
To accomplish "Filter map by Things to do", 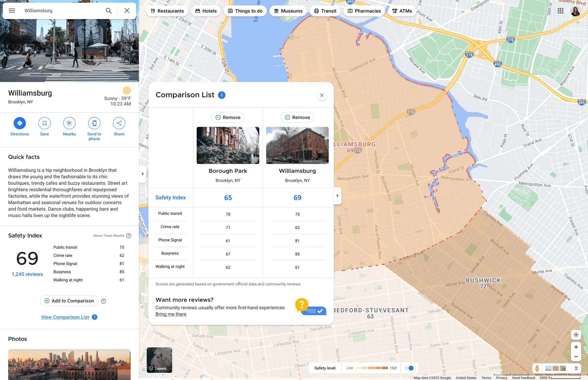I will 245,11.
